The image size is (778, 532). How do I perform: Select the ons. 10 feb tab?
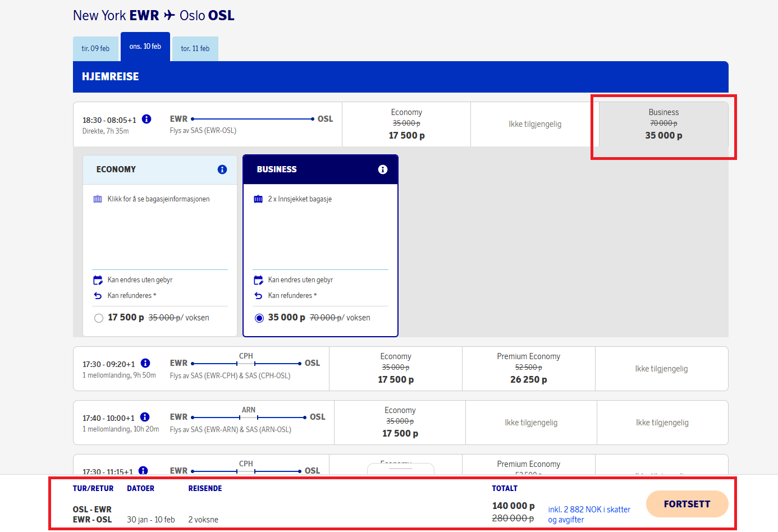[145, 47]
